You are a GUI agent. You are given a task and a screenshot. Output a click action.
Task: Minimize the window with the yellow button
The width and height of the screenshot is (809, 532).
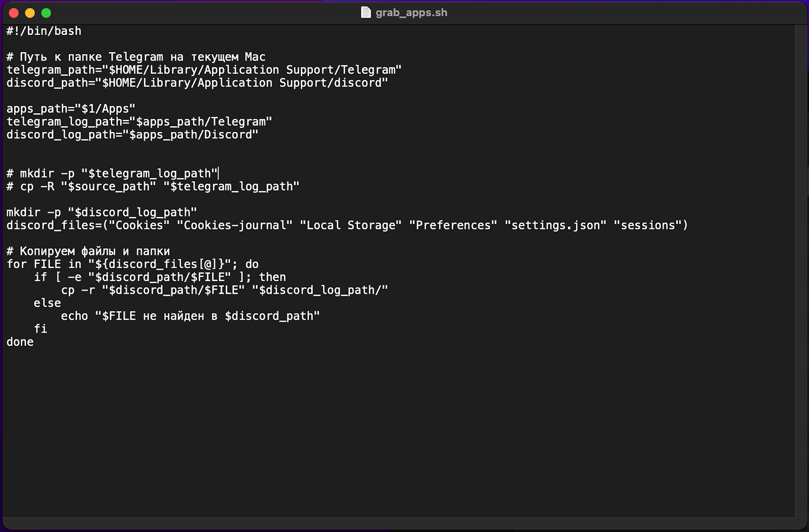[30, 13]
